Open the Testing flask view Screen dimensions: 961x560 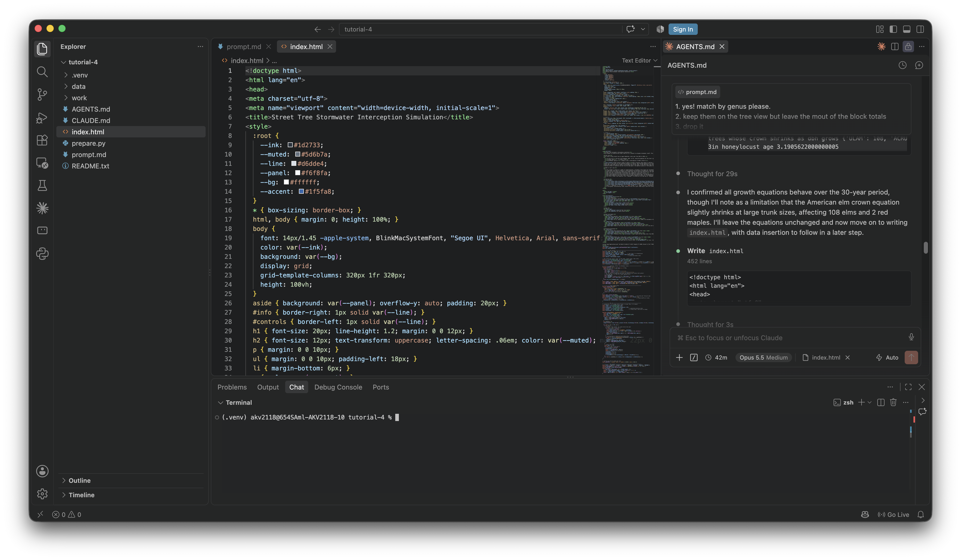(42, 186)
